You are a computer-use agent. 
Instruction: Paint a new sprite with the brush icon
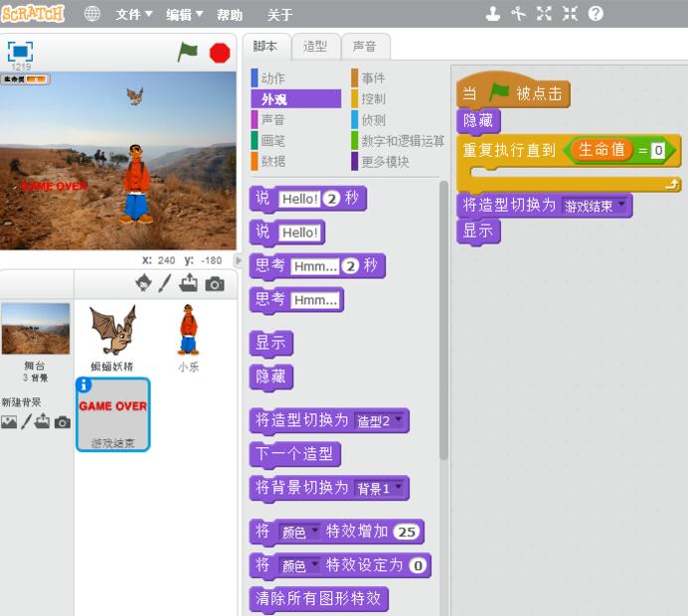166,283
